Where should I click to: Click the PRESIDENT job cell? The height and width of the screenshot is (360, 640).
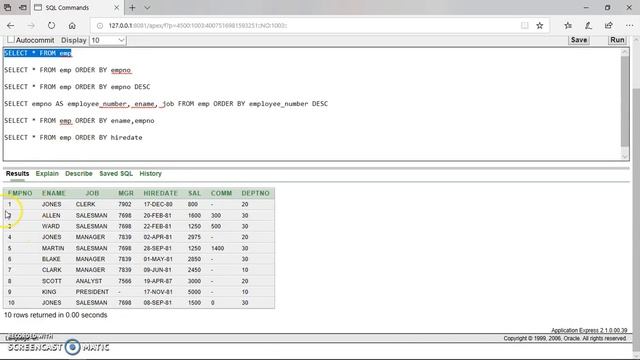pyautogui.click(x=92, y=292)
